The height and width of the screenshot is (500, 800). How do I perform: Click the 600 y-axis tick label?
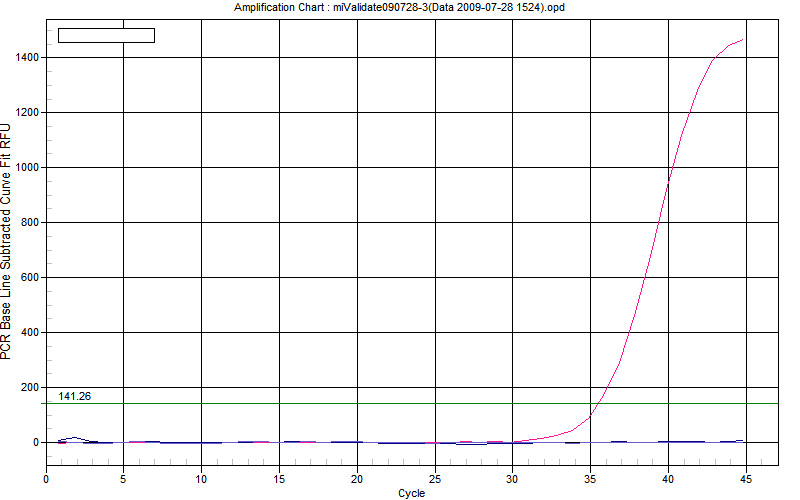point(30,278)
